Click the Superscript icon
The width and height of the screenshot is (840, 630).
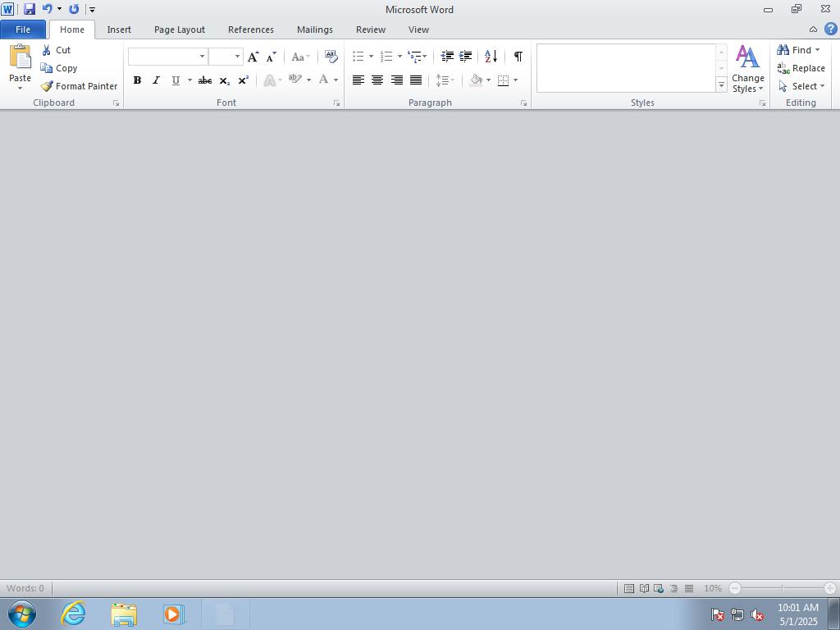tap(243, 80)
